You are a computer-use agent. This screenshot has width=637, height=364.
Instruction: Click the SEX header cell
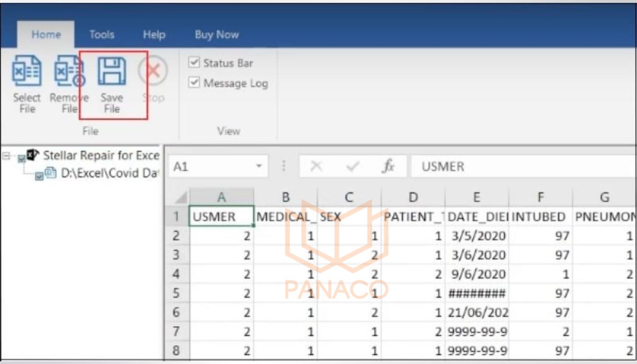pos(349,217)
